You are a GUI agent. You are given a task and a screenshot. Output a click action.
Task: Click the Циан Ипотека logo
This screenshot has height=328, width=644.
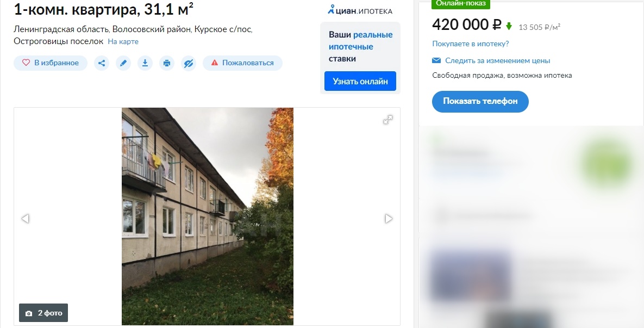360,10
